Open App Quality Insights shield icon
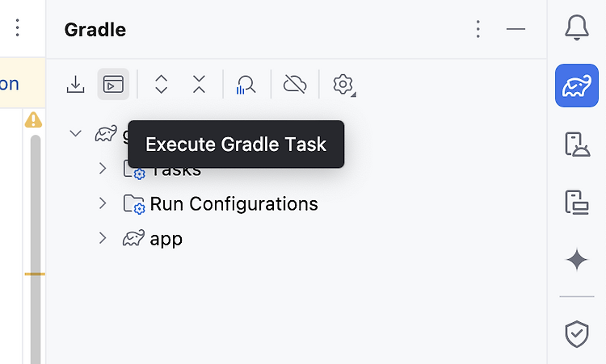606x364 pixels. (x=577, y=334)
